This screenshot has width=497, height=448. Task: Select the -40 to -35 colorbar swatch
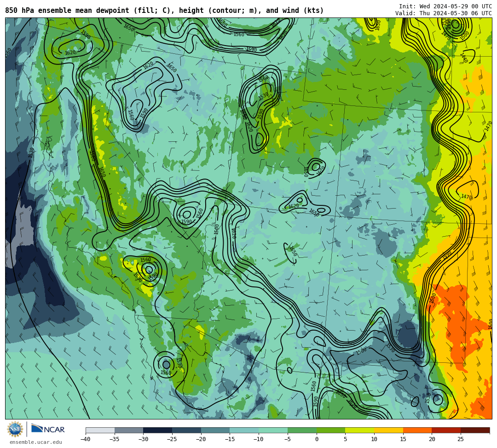coord(100,430)
